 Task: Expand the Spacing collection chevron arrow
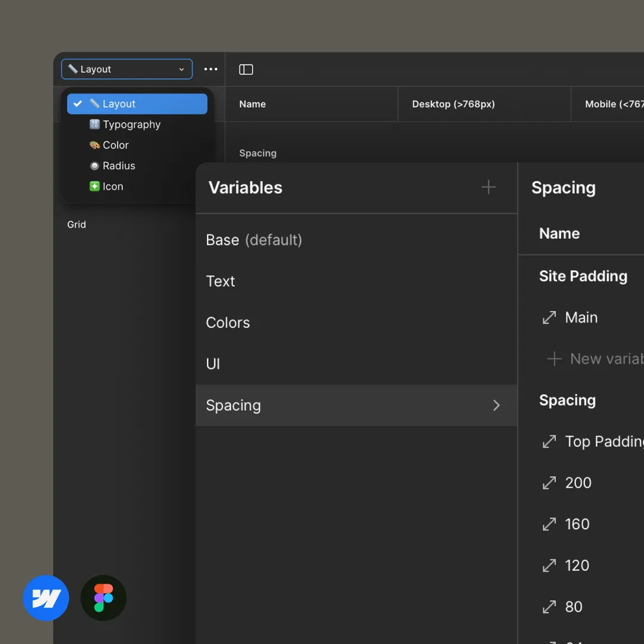(496, 405)
